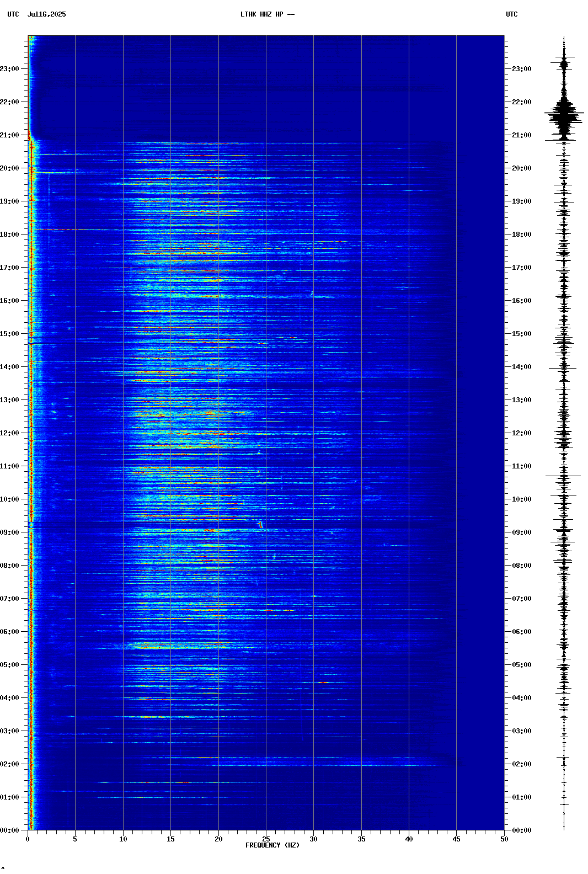588x874 pixels.
Task: Select the FREQUENCY (HZ) axis title
Action: [272, 845]
